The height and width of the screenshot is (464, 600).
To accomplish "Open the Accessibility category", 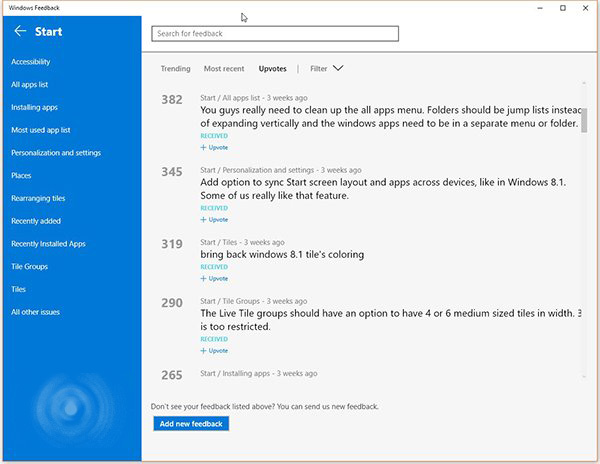I will click(30, 62).
